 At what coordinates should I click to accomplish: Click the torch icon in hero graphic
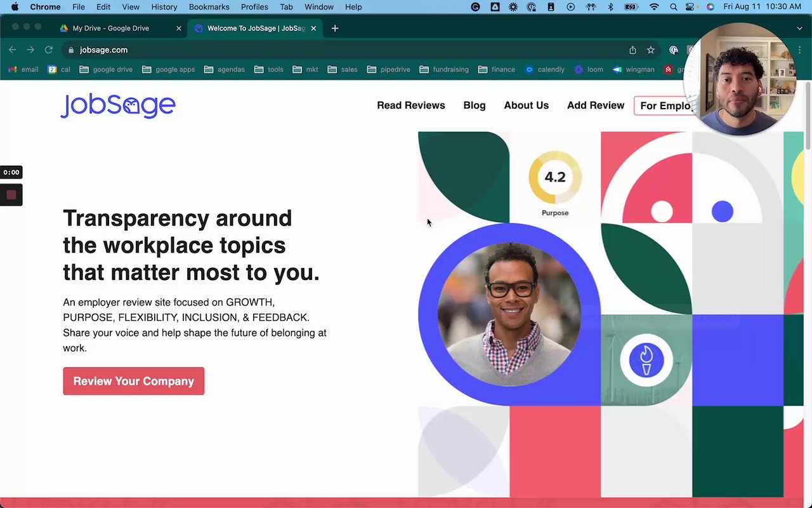[x=646, y=360]
